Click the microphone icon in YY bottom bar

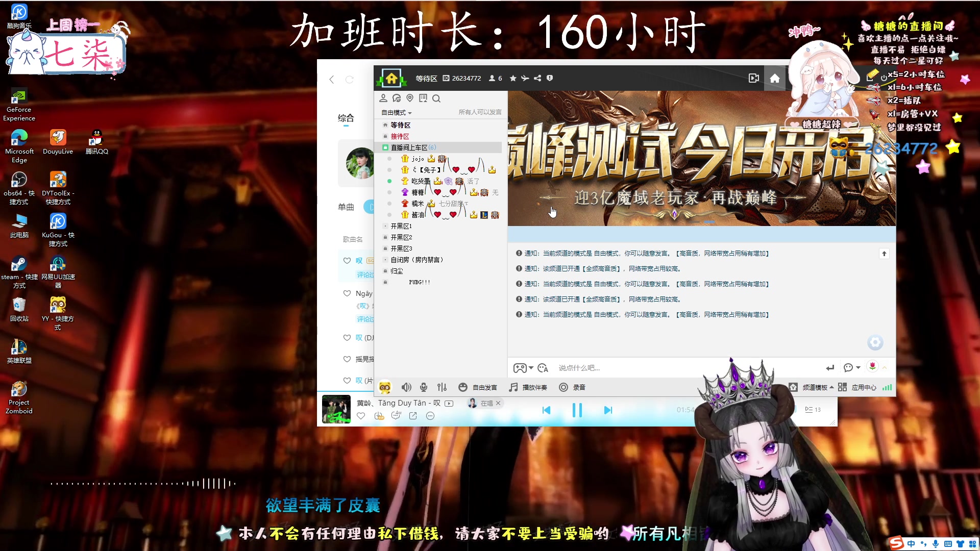click(x=424, y=387)
